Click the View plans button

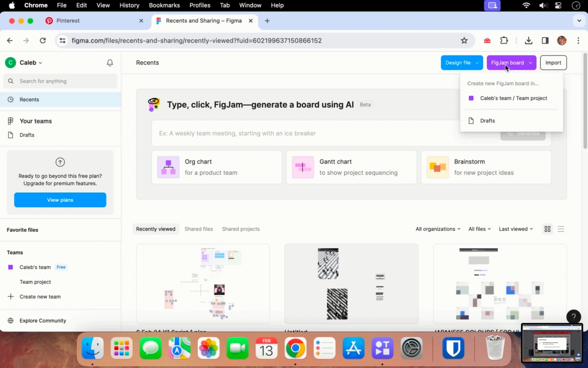point(60,200)
